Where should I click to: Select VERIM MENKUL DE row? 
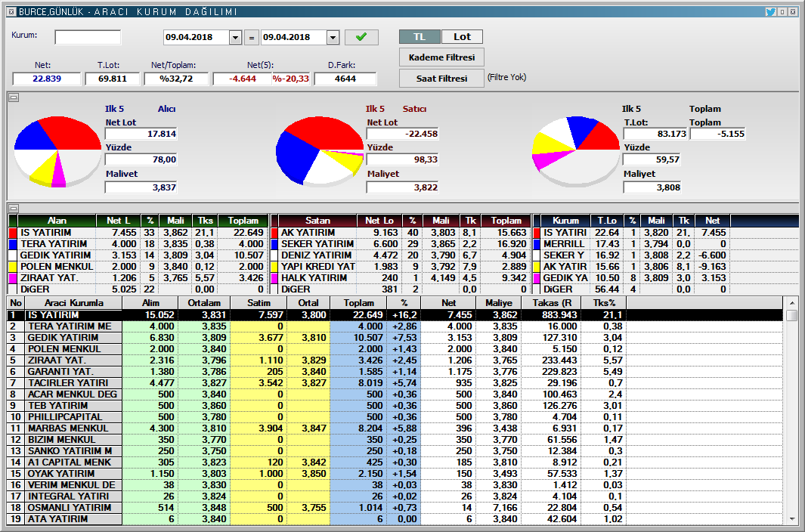(395, 484)
